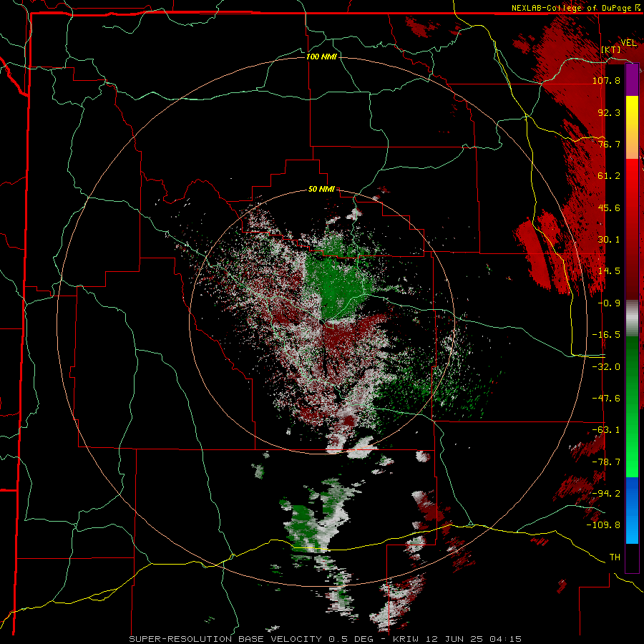
Task: Click the TH threshold label
Action: (615, 557)
